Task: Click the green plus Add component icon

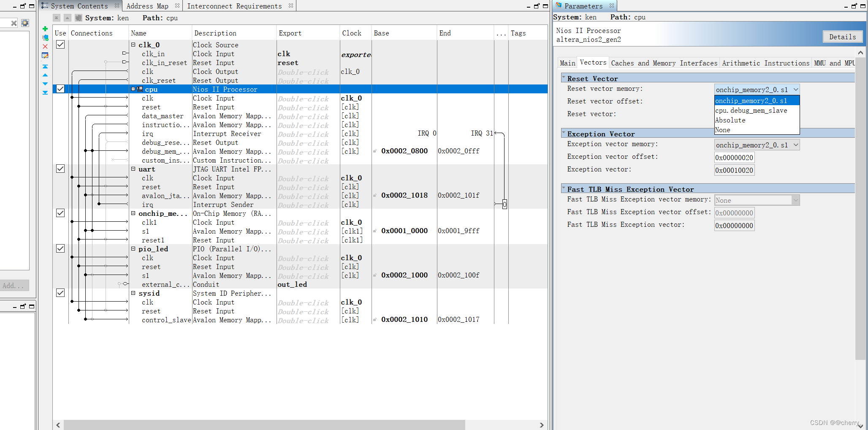Action: (45, 29)
